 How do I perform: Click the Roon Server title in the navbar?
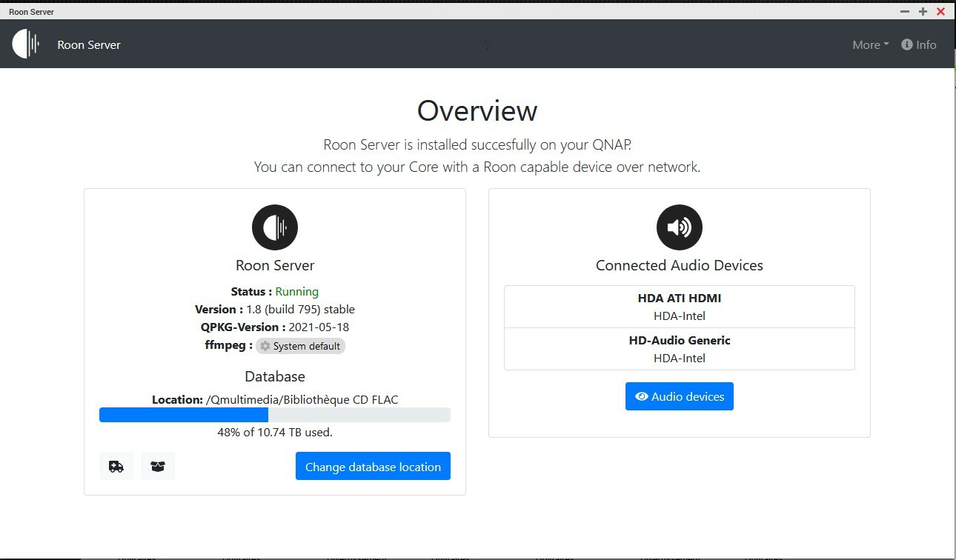click(x=89, y=44)
